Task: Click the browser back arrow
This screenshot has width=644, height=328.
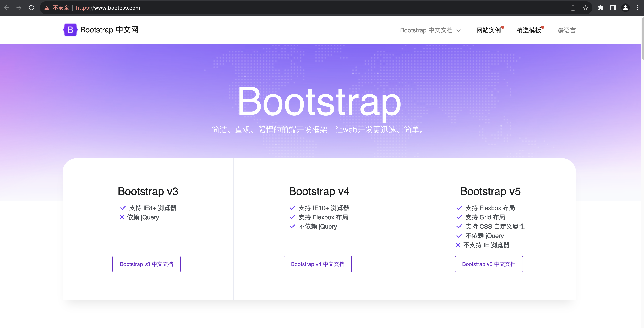Action: 7,8
